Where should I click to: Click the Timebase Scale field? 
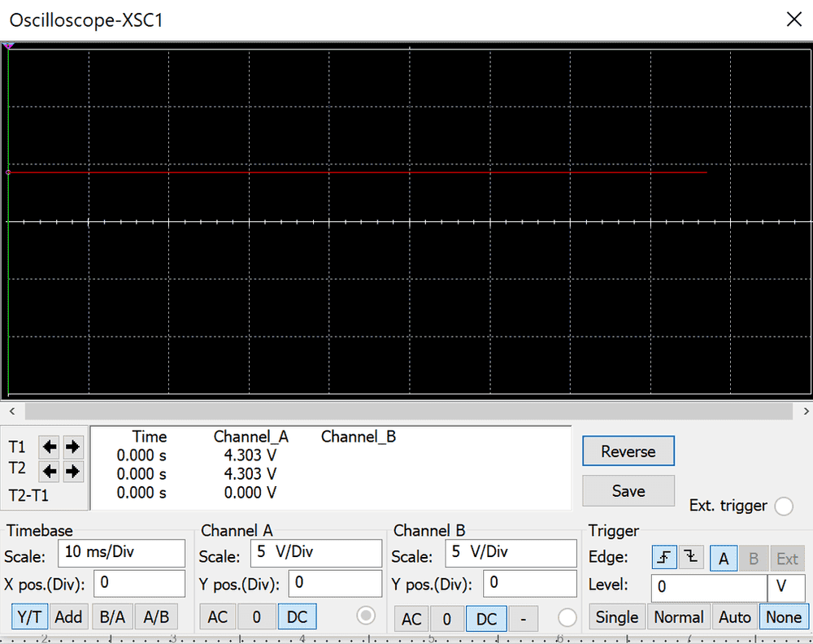122,552
